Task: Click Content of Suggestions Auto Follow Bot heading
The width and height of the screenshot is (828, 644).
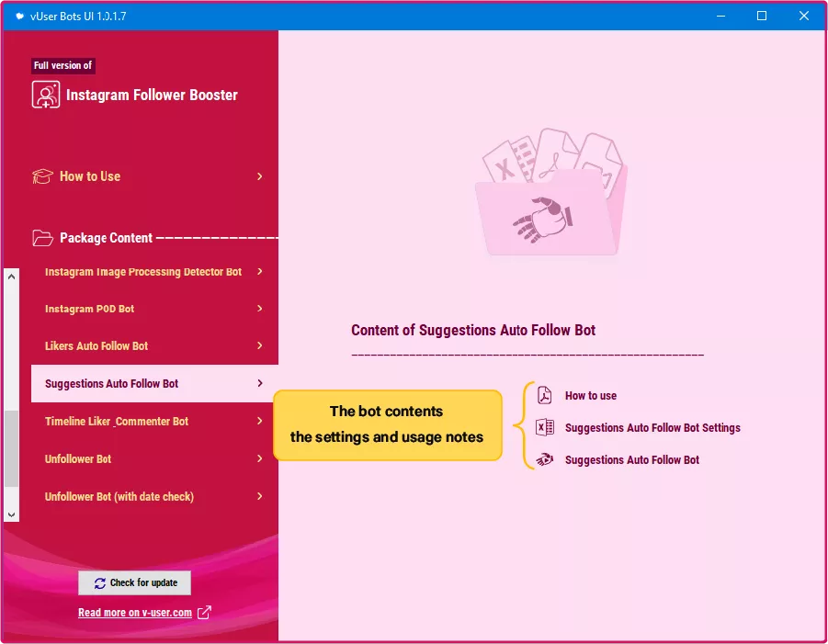Action: click(x=473, y=331)
